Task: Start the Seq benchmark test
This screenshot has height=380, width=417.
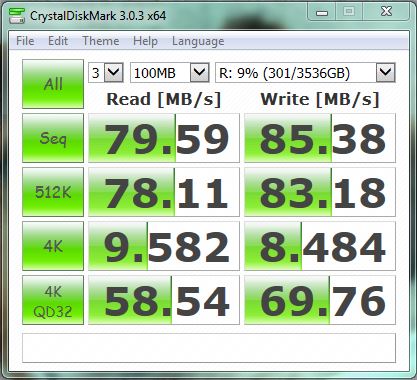Action: point(53,138)
